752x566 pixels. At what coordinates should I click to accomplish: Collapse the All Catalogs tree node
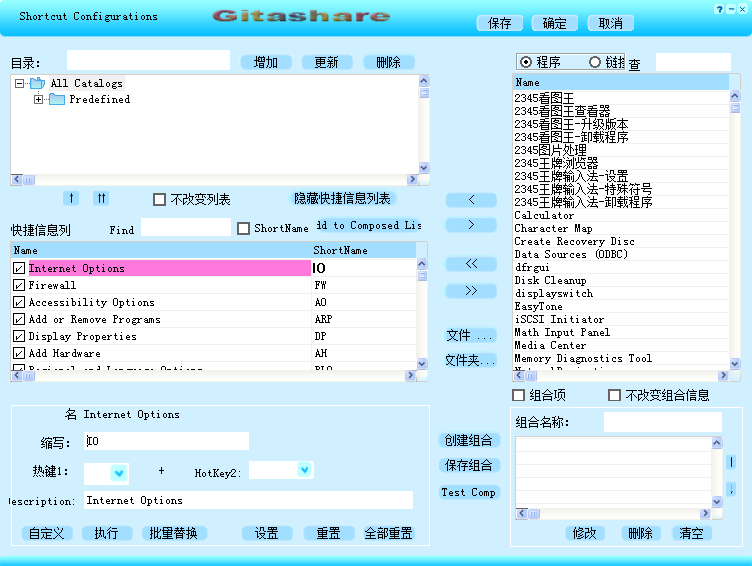click(x=19, y=83)
